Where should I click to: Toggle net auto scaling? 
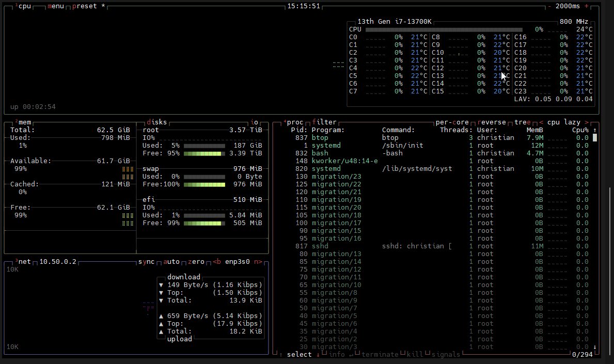tap(171, 261)
